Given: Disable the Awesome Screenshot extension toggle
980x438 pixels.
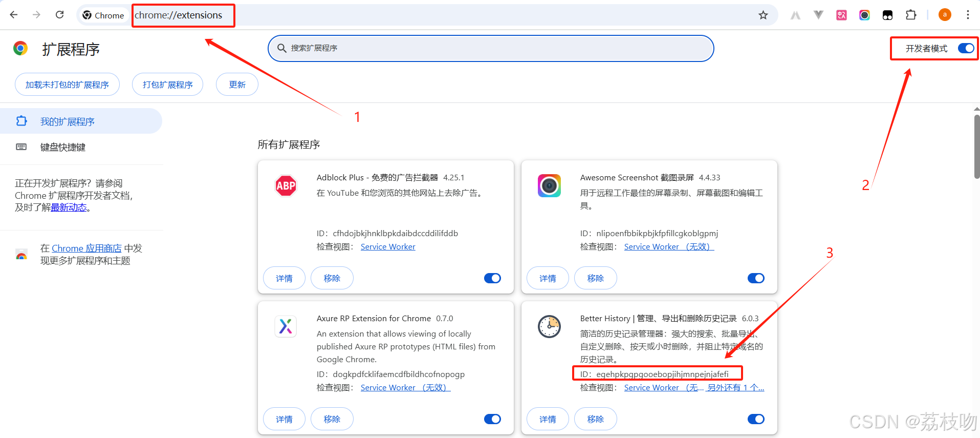Looking at the screenshot, I should click(x=756, y=278).
